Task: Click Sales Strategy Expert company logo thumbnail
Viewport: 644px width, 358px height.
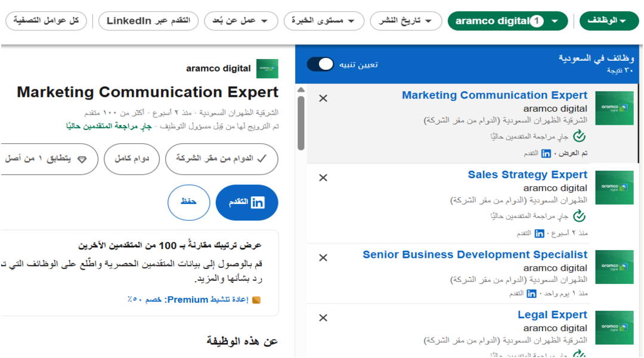Action: [x=614, y=188]
